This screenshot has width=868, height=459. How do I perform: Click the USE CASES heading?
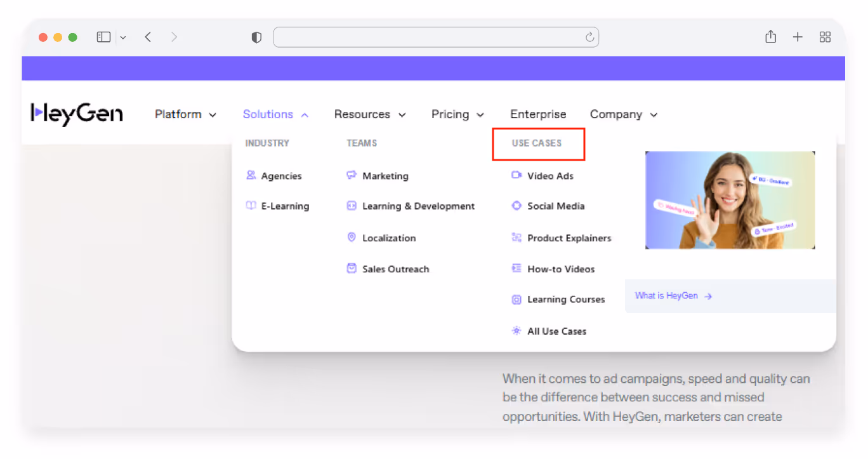tap(537, 143)
